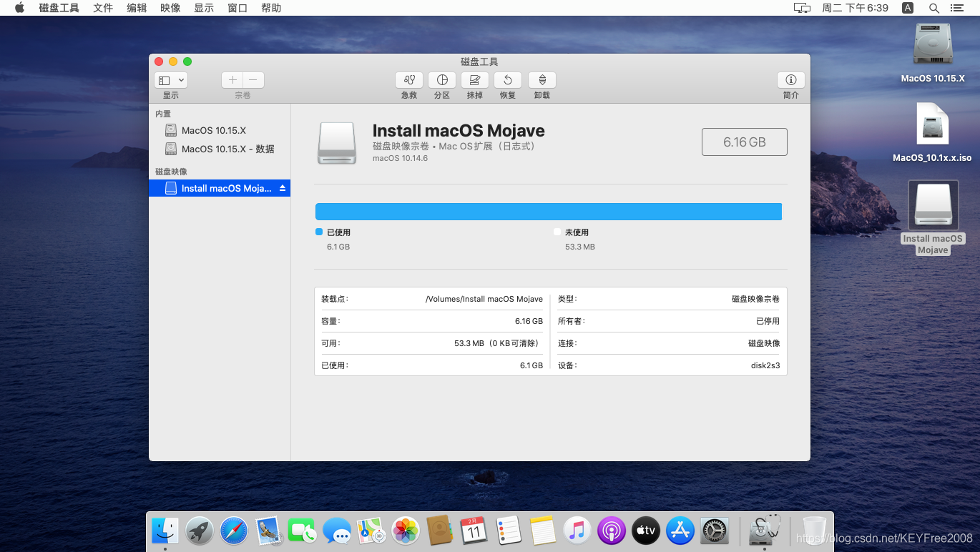Image resolution: width=980 pixels, height=552 pixels.
Task: Open Launchpad from the Dock
Action: (x=200, y=531)
